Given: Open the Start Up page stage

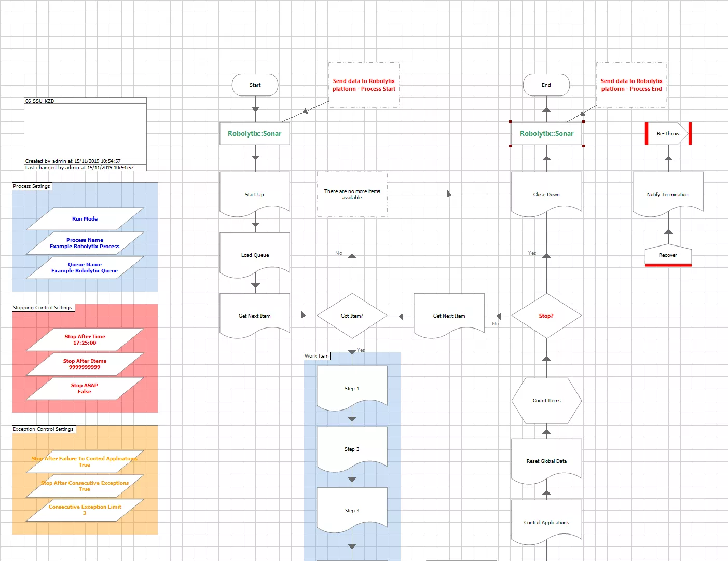Looking at the screenshot, I should tap(255, 194).
